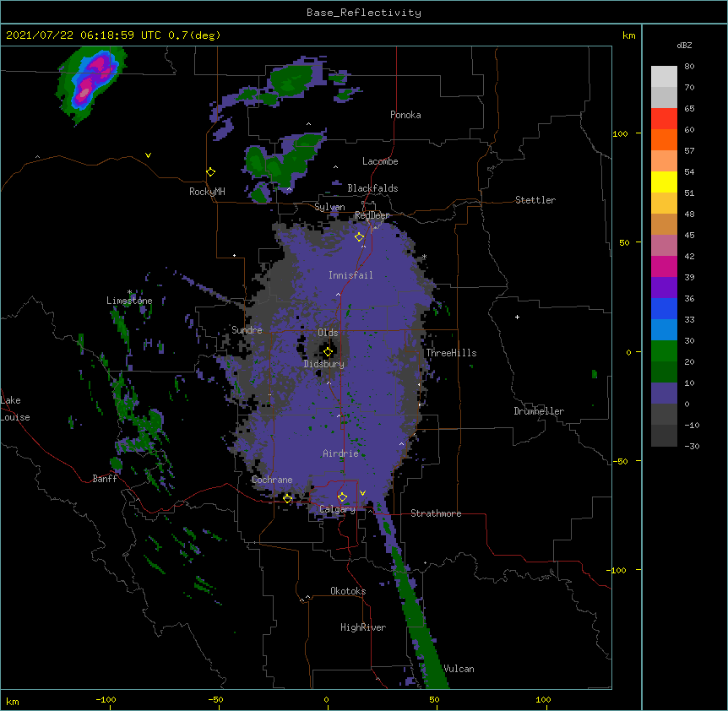Click the Olds town label
The width and height of the screenshot is (728, 711).
328,333
